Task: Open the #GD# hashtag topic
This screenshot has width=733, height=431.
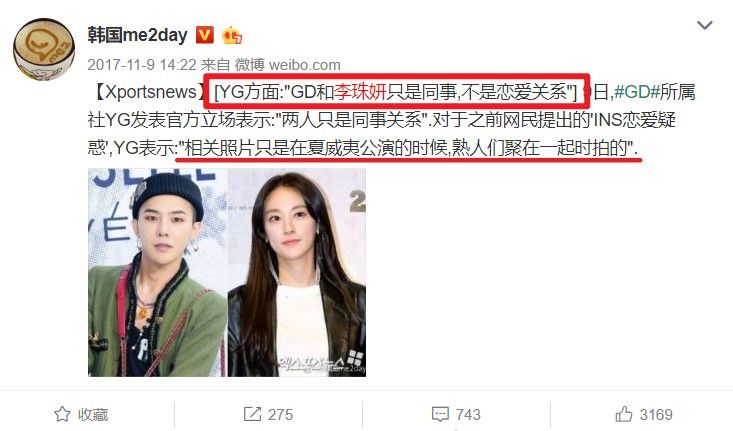Action: 636,92
